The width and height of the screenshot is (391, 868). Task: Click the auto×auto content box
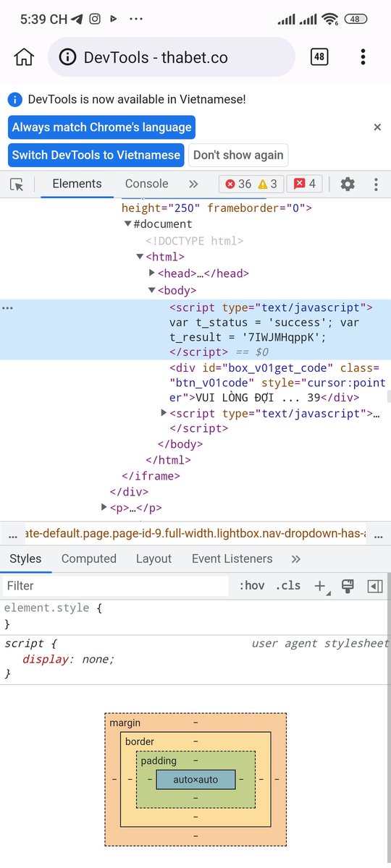195,780
